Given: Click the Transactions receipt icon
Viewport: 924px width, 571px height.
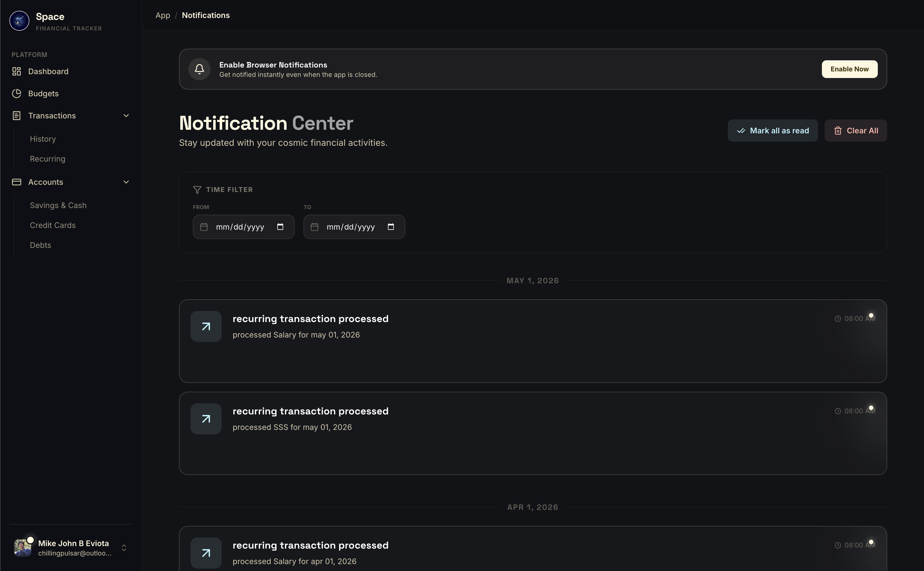Looking at the screenshot, I should click(17, 116).
